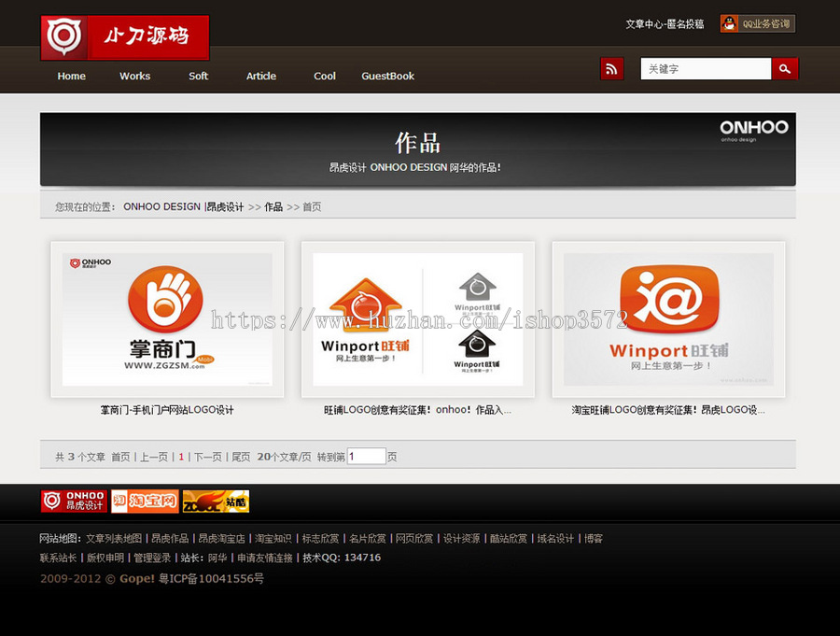Open the GuestBook navigation tab
This screenshot has height=636, width=840.
tap(387, 77)
